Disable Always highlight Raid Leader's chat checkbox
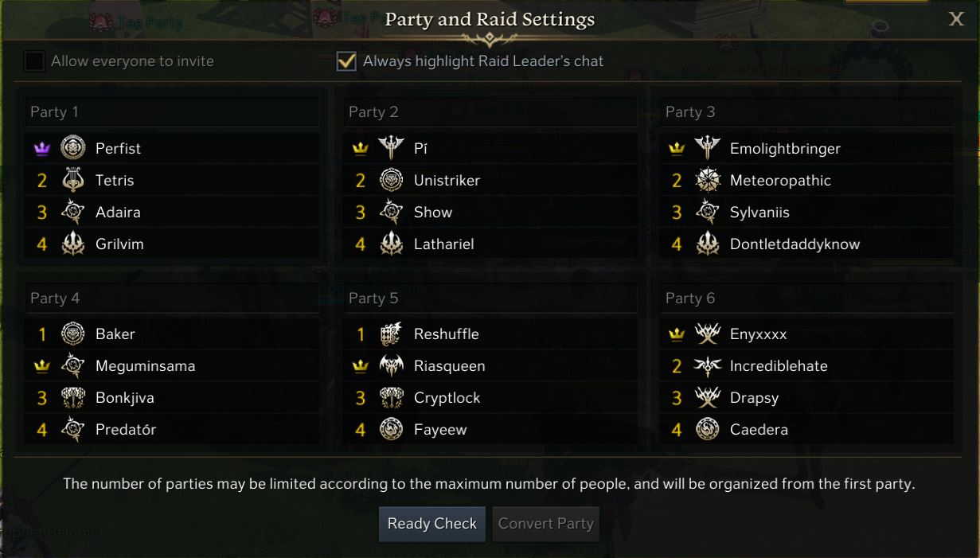The width and height of the screenshot is (980, 558). click(346, 61)
